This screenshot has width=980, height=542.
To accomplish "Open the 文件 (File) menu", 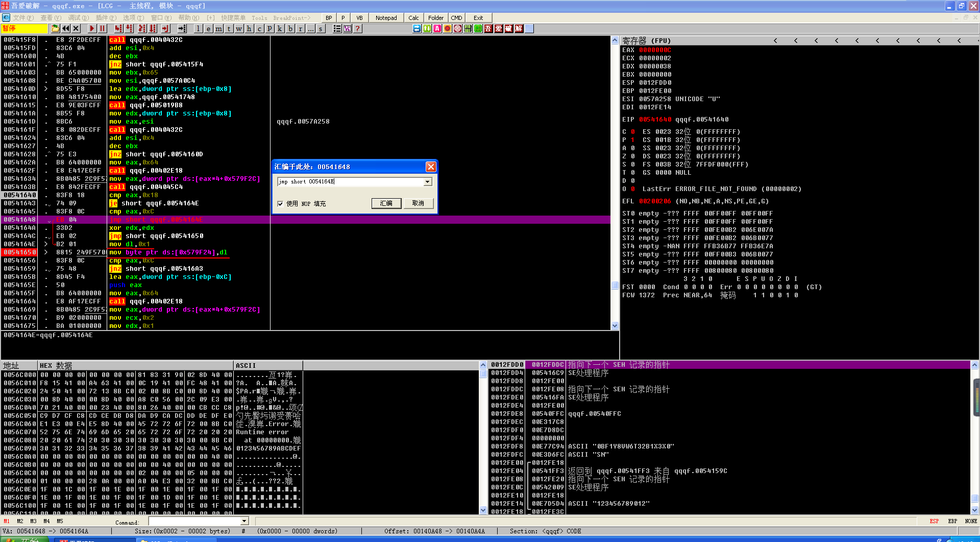I will [x=23, y=18].
